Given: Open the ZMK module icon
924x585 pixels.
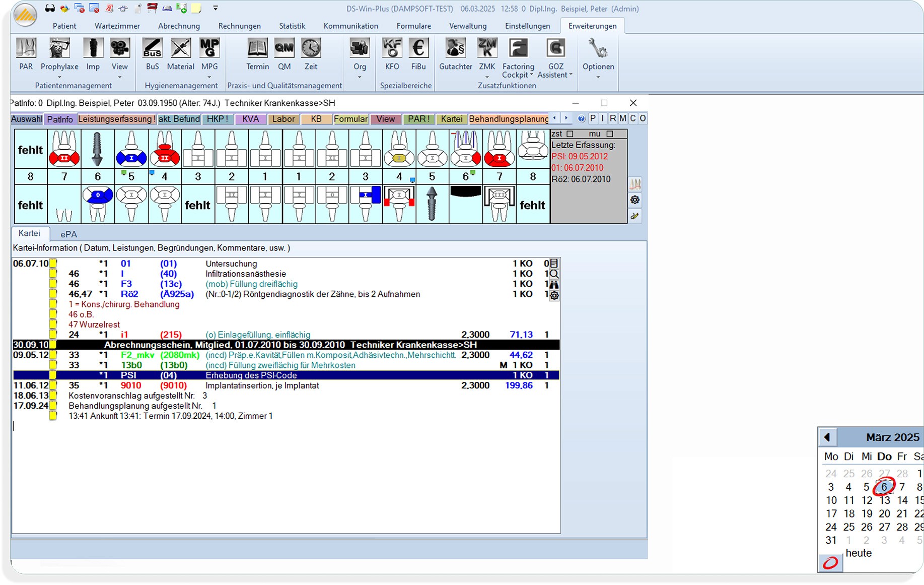Looking at the screenshot, I should pyautogui.click(x=487, y=48).
